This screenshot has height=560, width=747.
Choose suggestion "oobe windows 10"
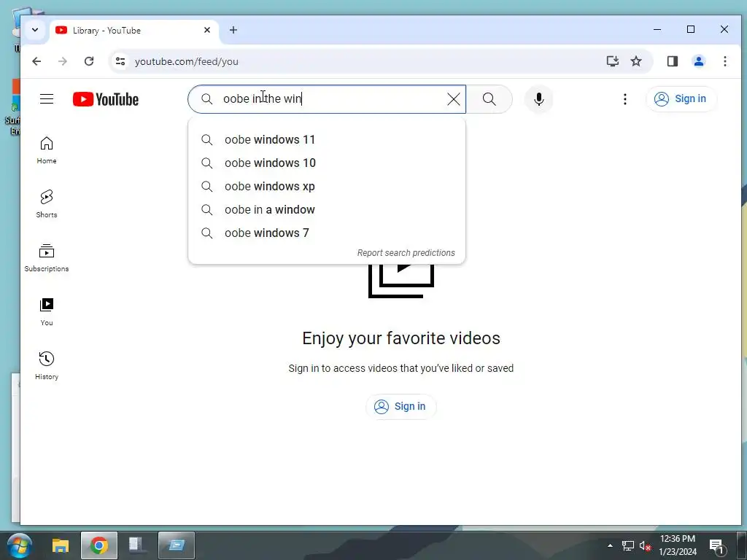click(x=327, y=163)
